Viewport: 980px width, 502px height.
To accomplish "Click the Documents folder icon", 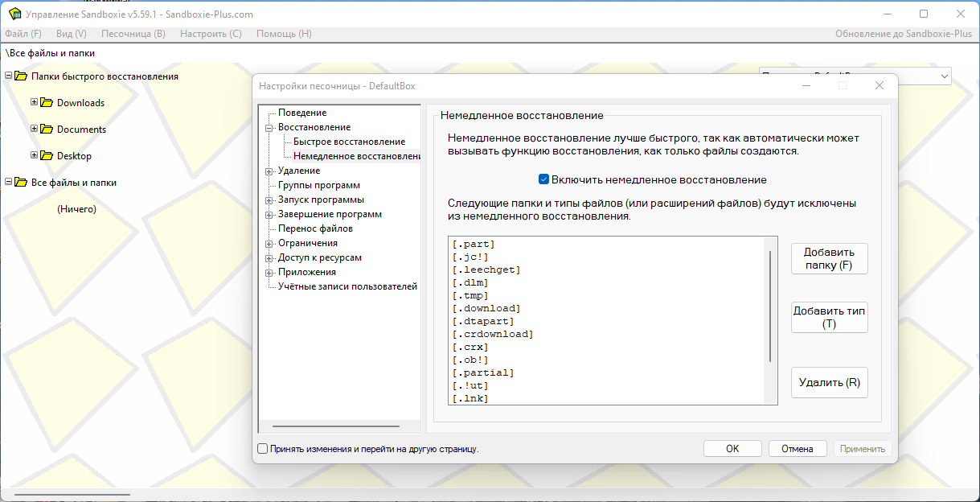I will coord(47,130).
